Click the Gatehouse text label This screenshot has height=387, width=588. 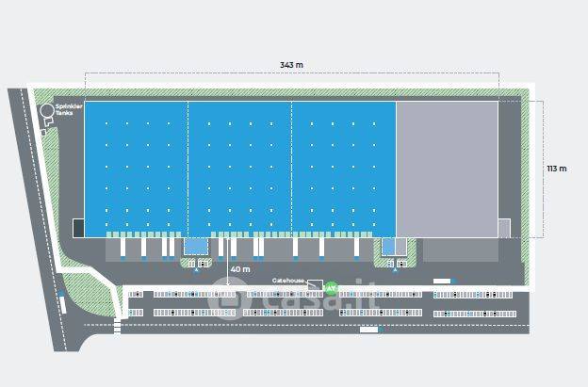(288, 281)
